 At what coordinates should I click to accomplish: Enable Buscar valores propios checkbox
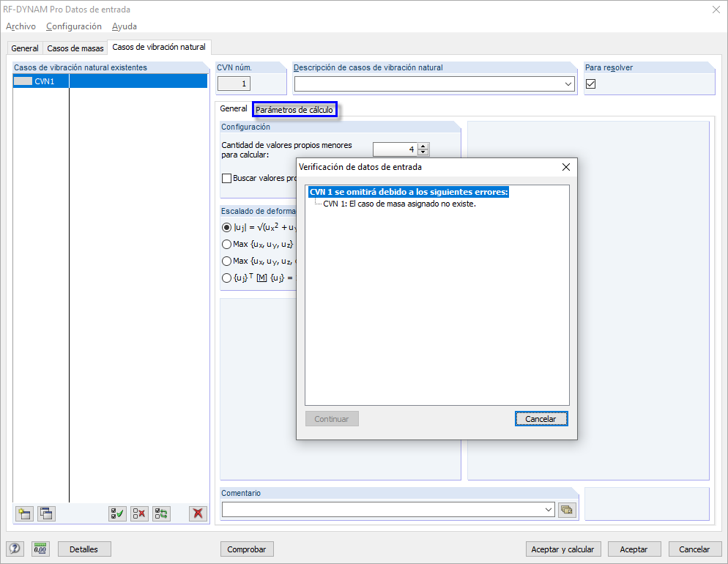[x=226, y=178]
